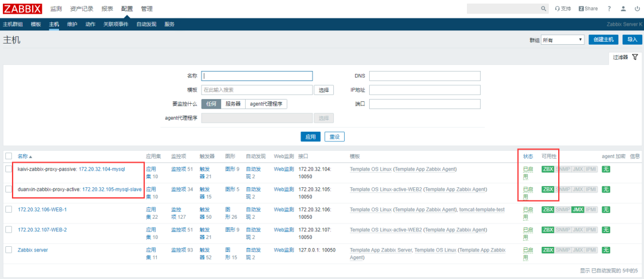This screenshot has height=279, width=644.
Task: Open help question mark icon
Action: tap(609, 8)
